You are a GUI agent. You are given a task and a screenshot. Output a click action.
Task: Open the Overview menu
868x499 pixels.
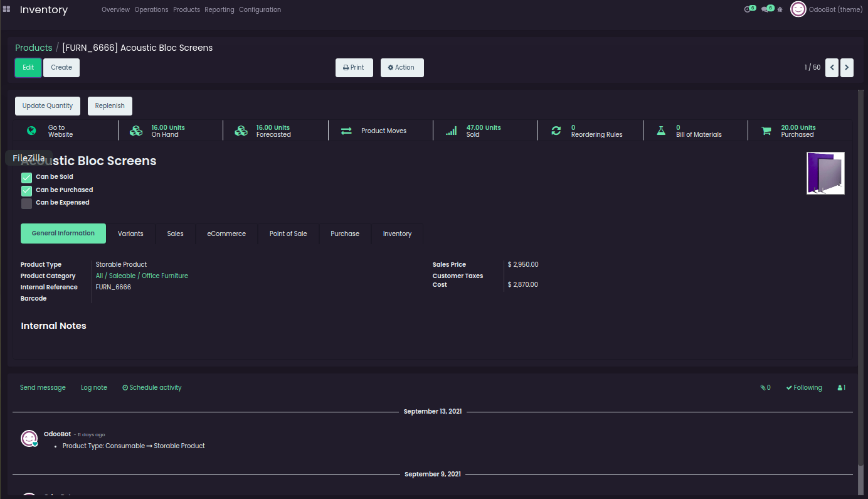(x=115, y=9)
